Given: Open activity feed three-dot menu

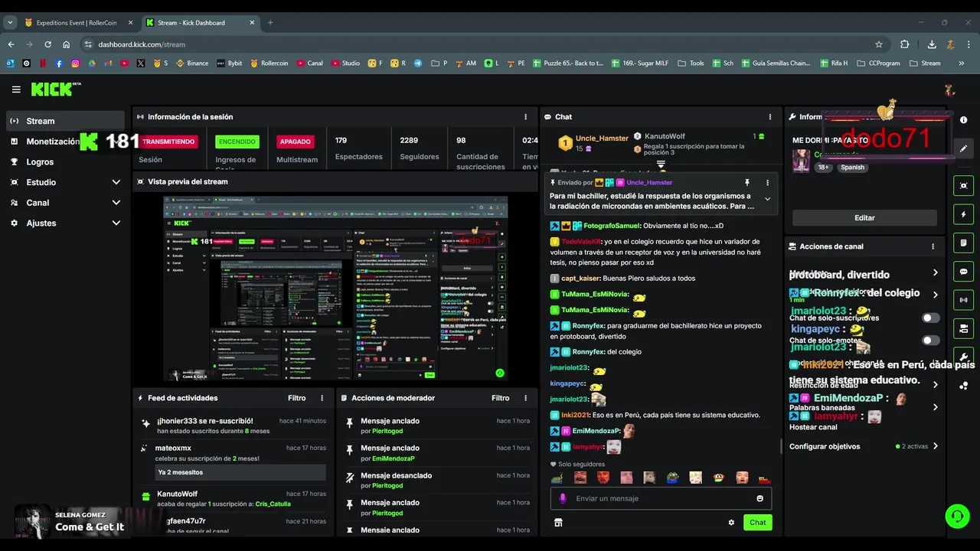Looking at the screenshot, I should click(x=322, y=398).
